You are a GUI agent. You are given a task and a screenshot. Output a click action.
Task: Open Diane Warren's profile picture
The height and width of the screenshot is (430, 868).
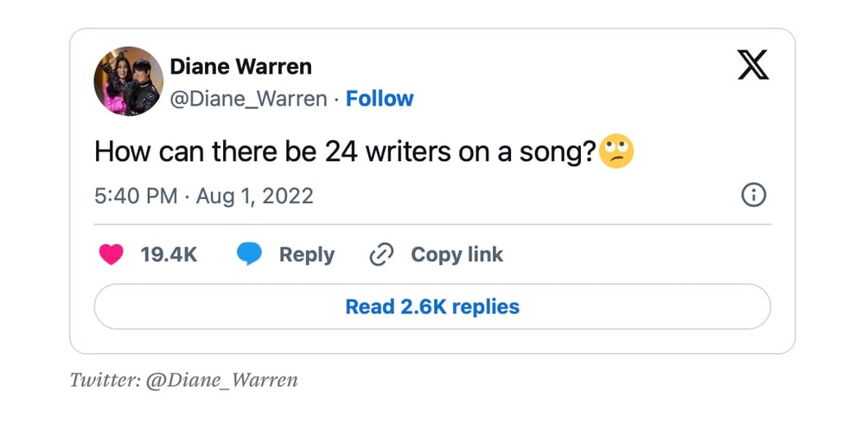click(128, 81)
